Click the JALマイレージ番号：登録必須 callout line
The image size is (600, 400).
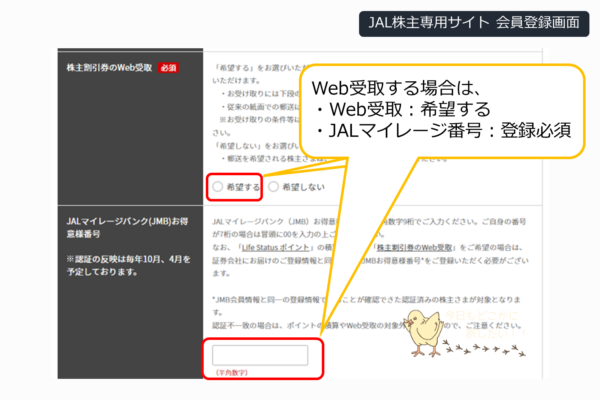(440, 130)
